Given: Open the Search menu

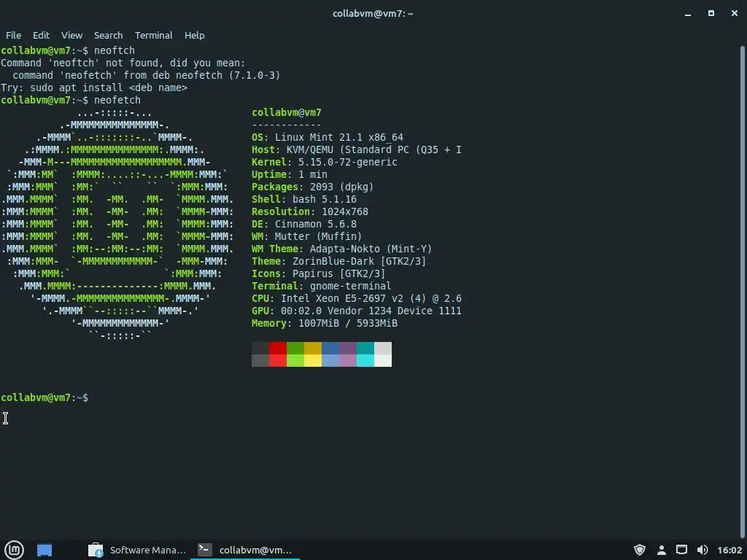Looking at the screenshot, I should click(x=108, y=35).
